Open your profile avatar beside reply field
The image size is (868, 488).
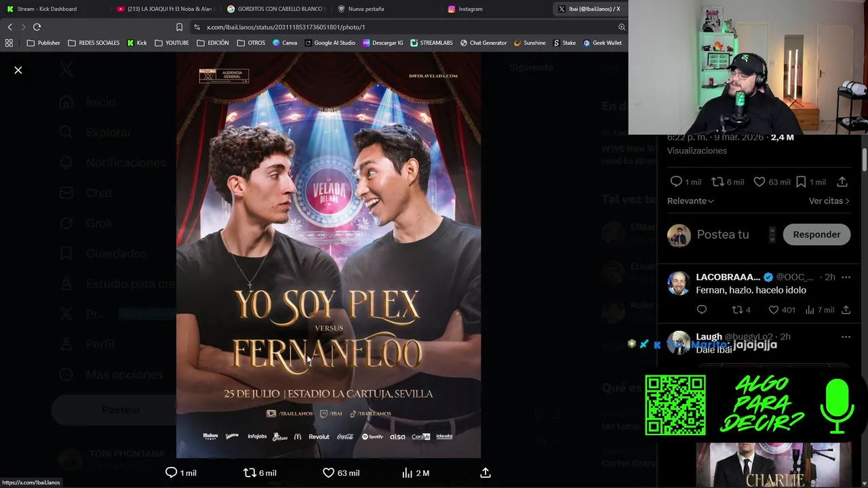679,235
